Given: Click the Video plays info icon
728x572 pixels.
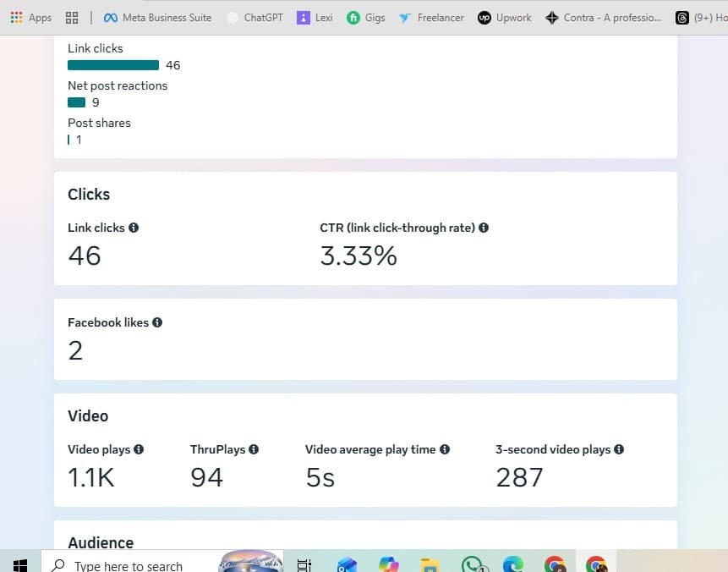Looking at the screenshot, I should click(139, 449).
